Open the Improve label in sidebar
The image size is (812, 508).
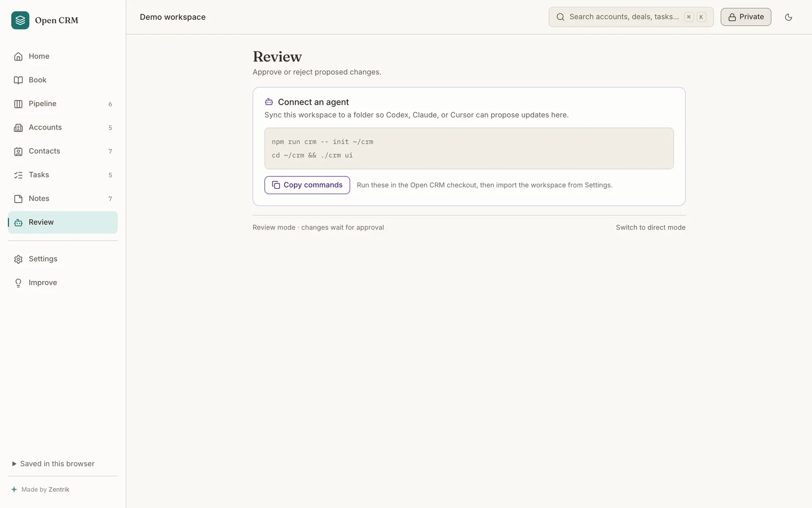(x=43, y=283)
